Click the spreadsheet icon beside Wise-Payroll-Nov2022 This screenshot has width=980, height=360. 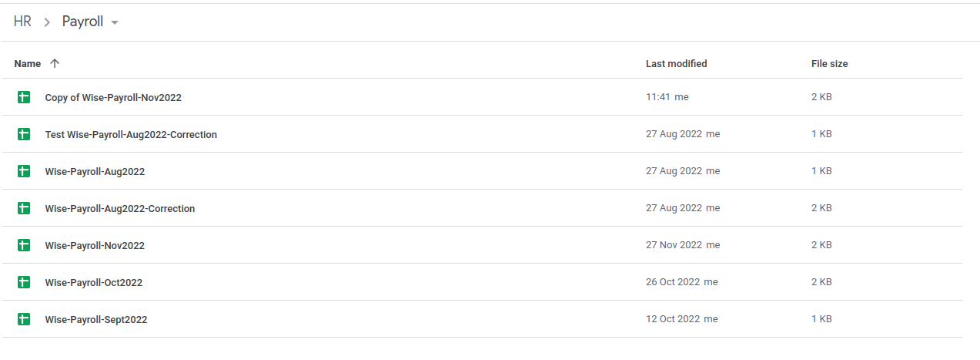[x=24, y=245]
